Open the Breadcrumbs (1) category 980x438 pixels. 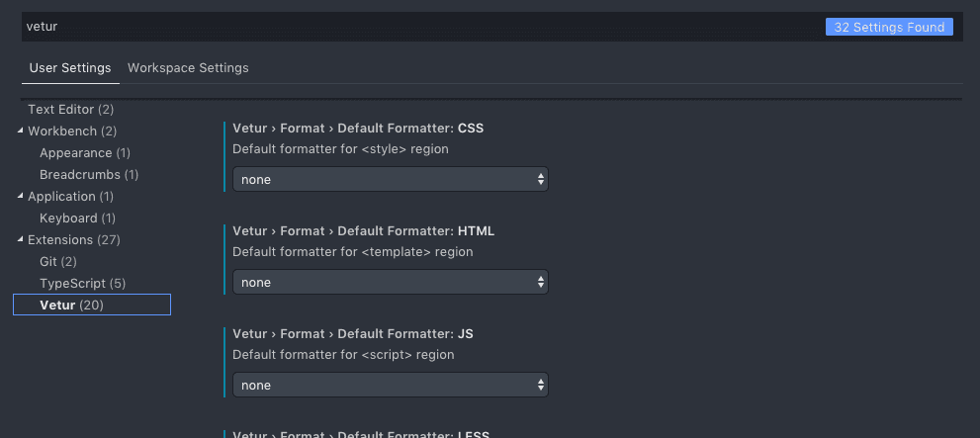[89, 175]
